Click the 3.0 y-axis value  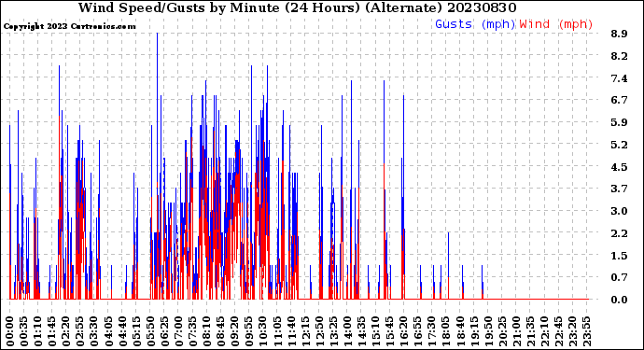619,211
